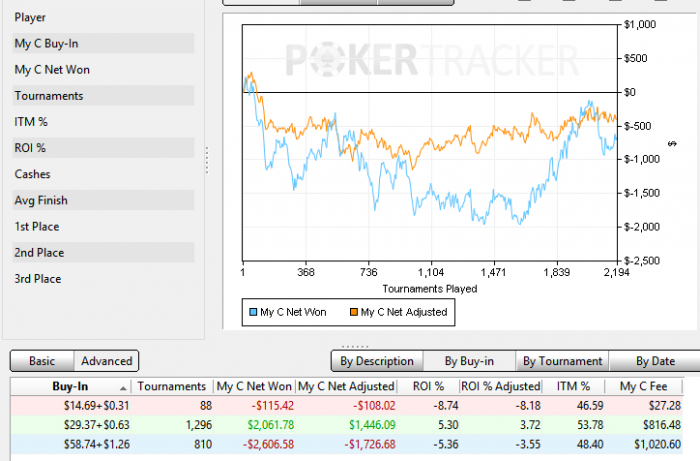Select Avg Finish statistic row
The height and width of the screenshot is (461, 700).
[x=103, y=200]
